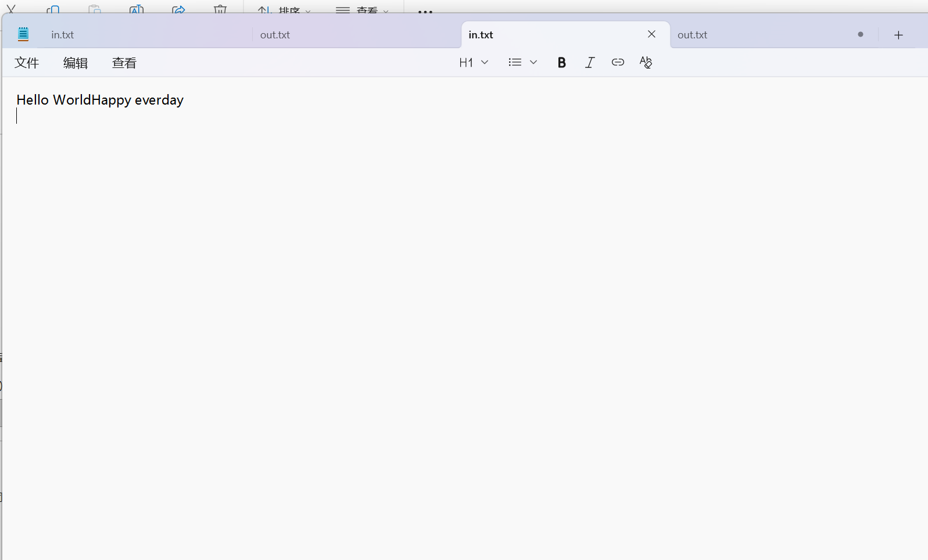Close the active in.txt tab

click(x=651, y=34)
